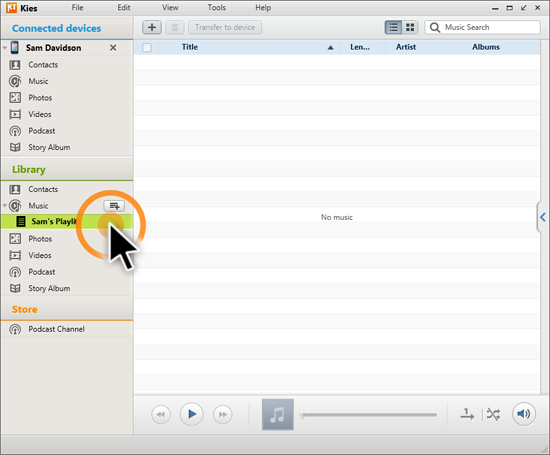550x455 pixels.
Task: Switch to list view
Action: 393,27
